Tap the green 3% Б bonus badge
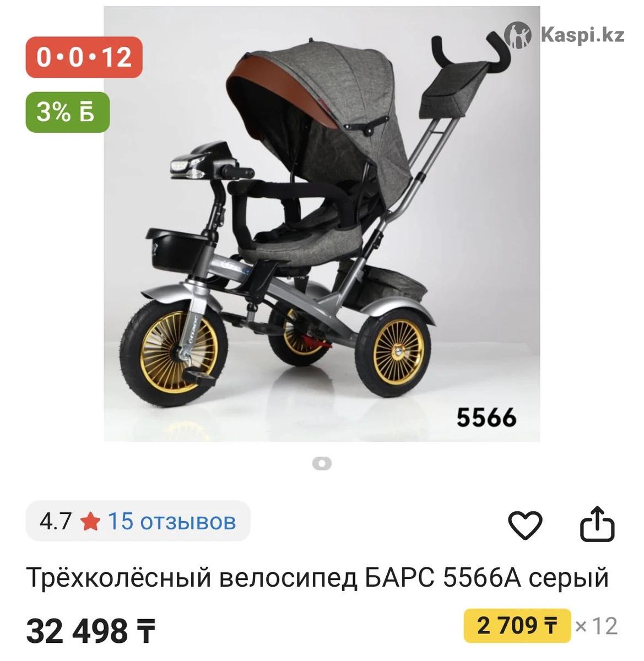Screen dimensions: 644x661 point(68,112)
